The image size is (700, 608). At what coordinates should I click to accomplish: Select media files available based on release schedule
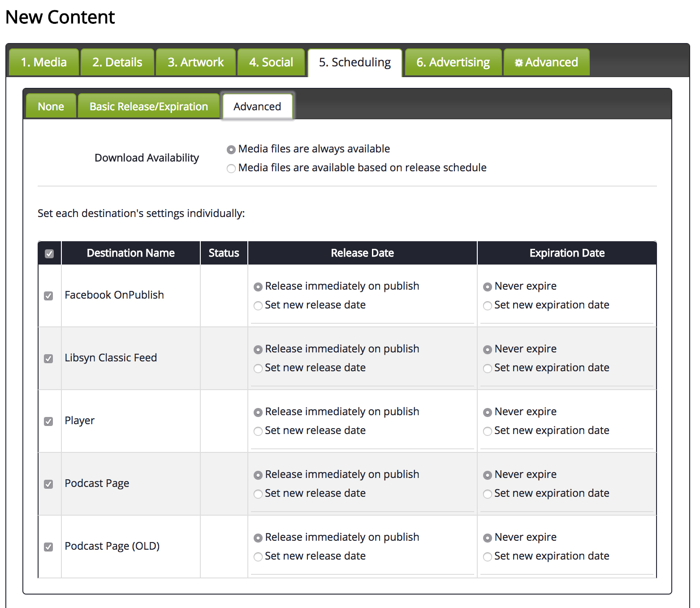[x=231, y=169]
